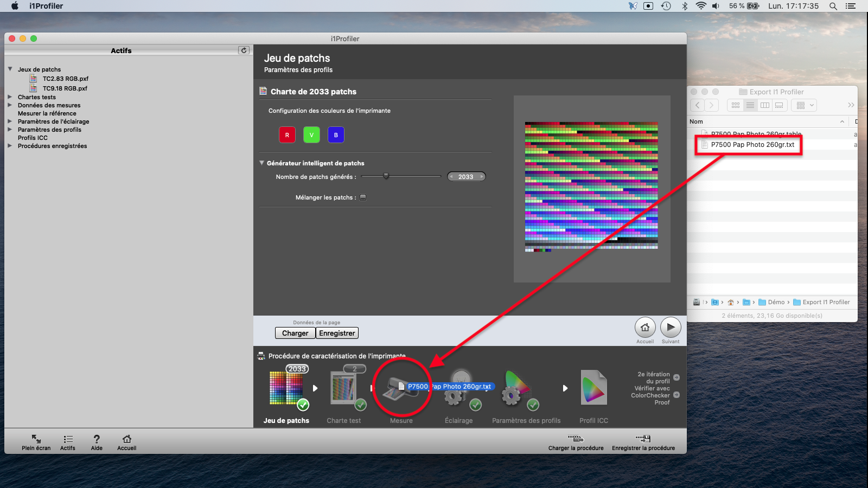Click Plein écran icon in bottom toolbar
The image size is (868, 488).
[36, 439]
